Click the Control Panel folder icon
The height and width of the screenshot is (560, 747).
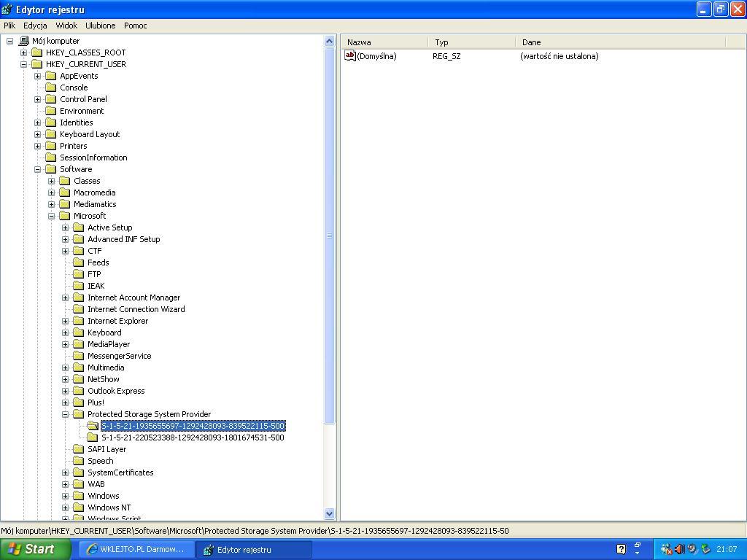click(x=50, y=99)
